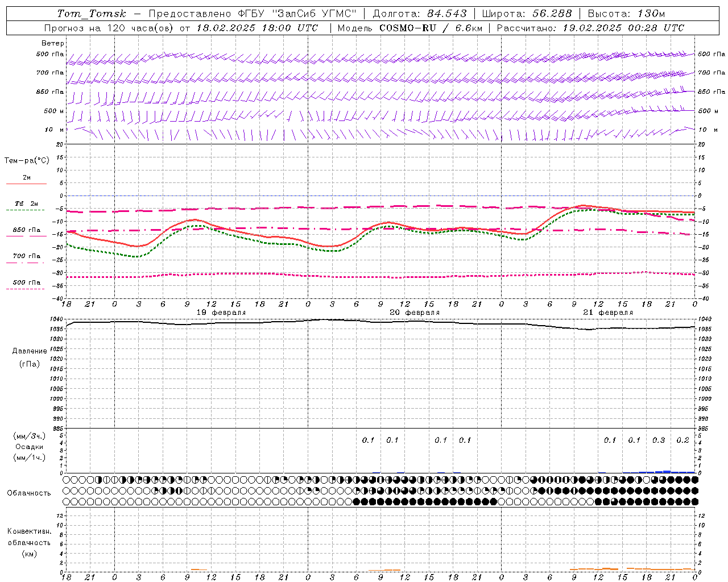The image size is (728, 582).
Task: Click the 'Конвективн.' label
Action: coord(29,531)
